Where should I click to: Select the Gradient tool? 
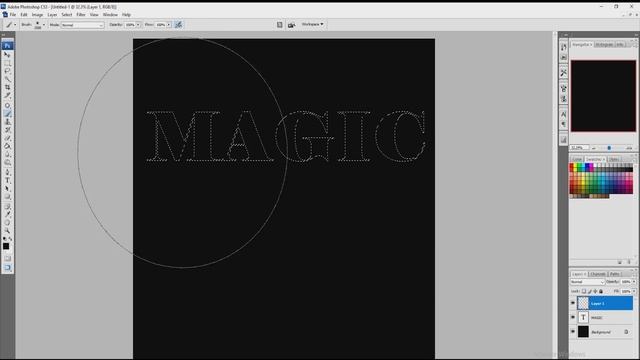point(7,146)
